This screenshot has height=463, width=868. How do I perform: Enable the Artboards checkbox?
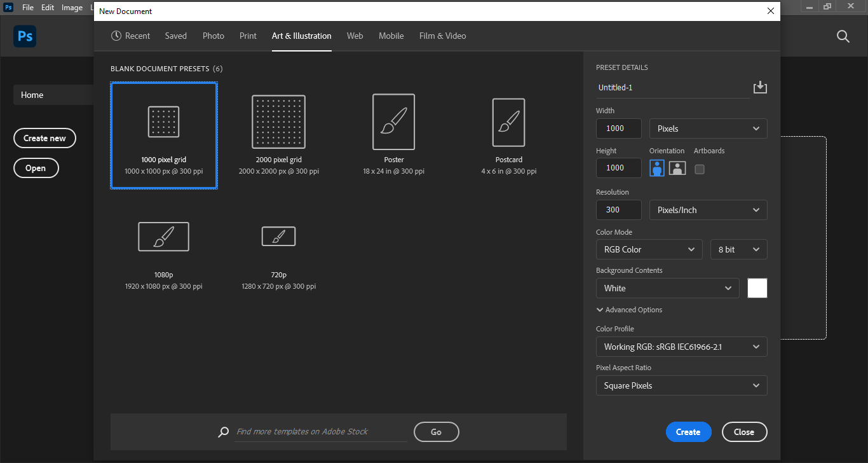click(x=700, y=169)
